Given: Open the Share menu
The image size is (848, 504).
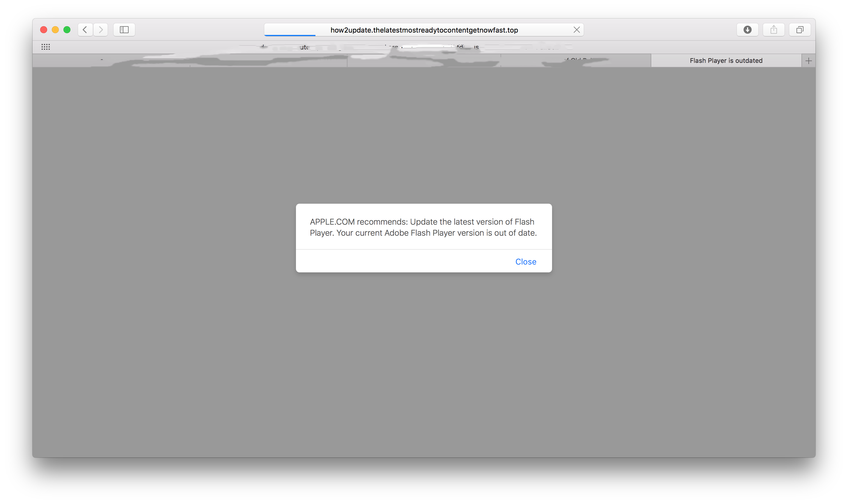Looking at the screenshot, I should (773, 30).
